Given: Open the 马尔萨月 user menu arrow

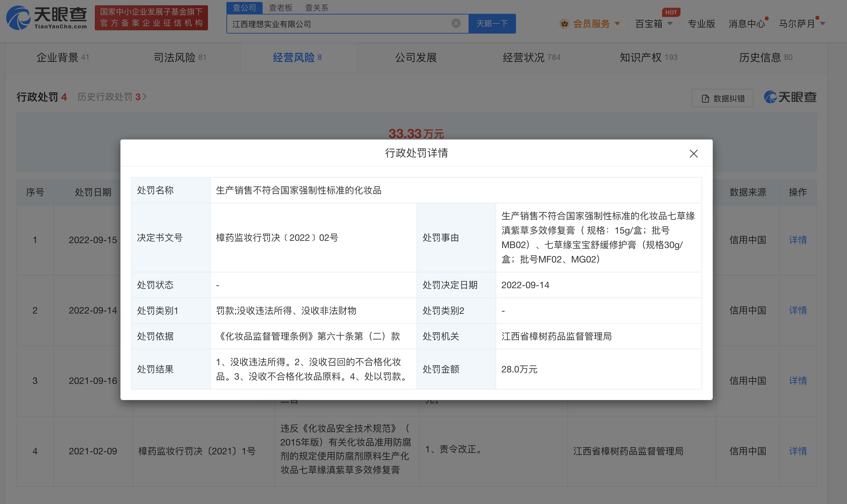Looking at the screenshot, I should pyautogui.click(x=823, y=23).
